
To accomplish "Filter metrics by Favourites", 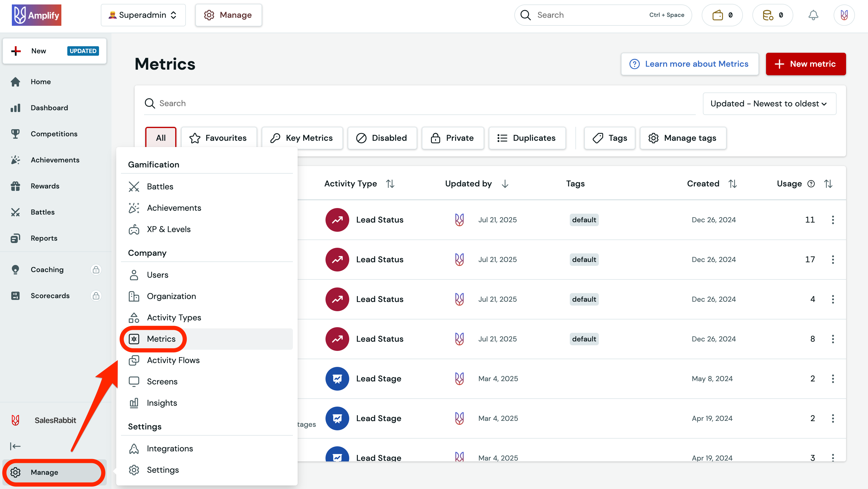I will point(219,138).
